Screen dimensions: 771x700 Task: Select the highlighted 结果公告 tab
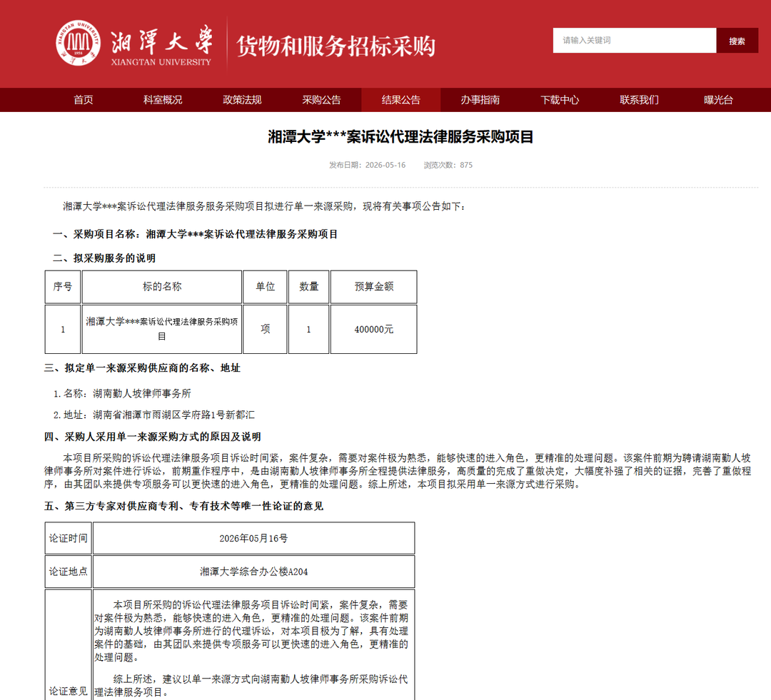coord(400,100)
